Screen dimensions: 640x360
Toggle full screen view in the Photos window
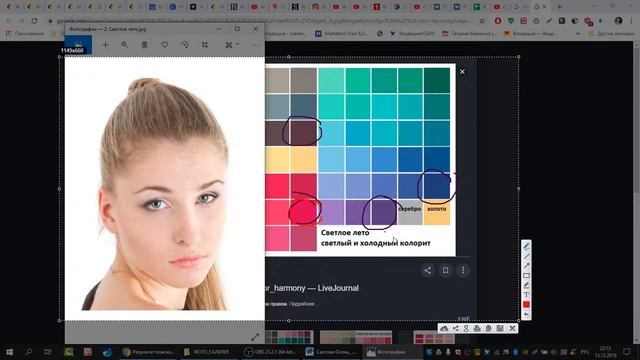(255, 337)
